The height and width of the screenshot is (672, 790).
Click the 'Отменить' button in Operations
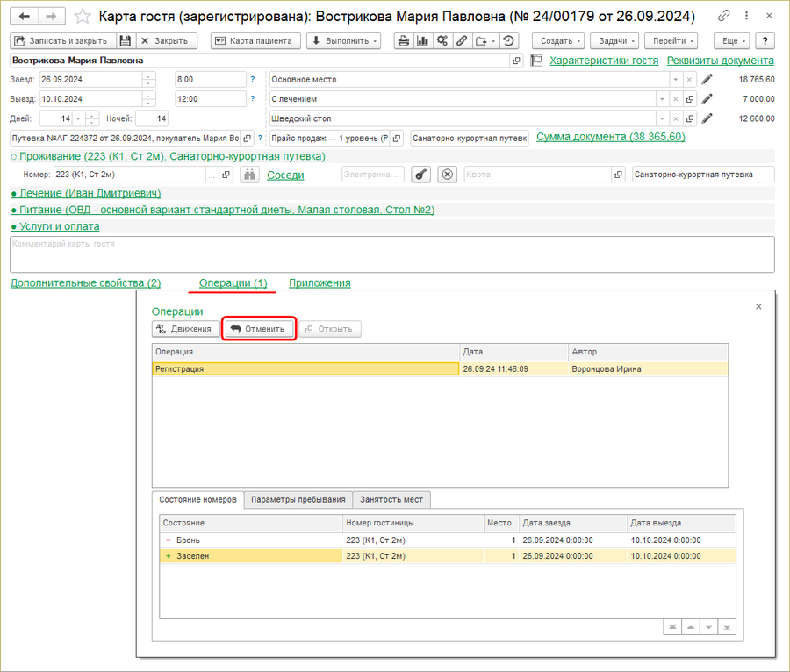[258, 329]
